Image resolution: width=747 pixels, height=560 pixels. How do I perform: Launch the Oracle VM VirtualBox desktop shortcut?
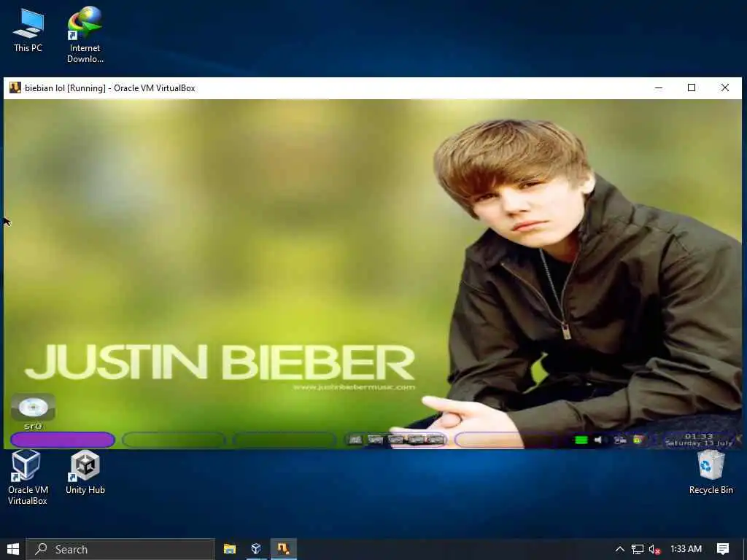[x=27, y=478]
